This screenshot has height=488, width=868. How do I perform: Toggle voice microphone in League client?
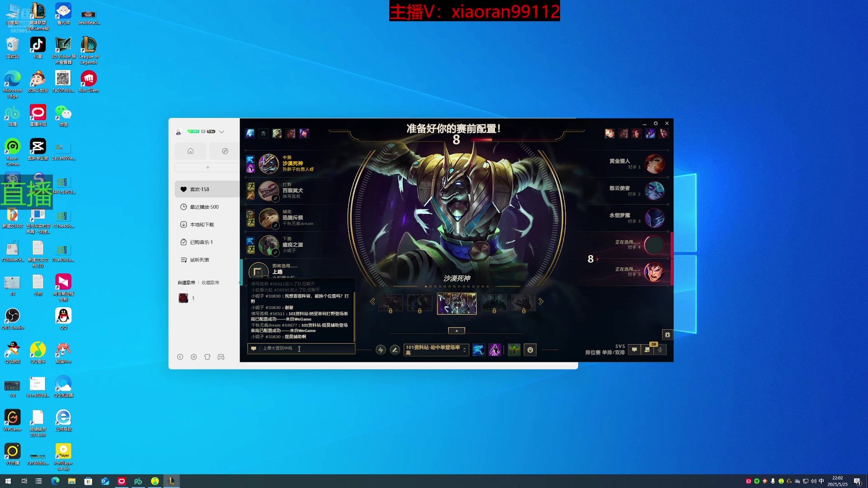tap(660, 350)
